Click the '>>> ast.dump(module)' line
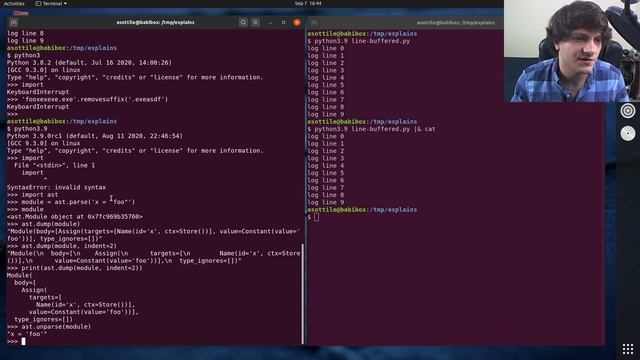This screenshot has width=640, height=360. pos(43,224)
